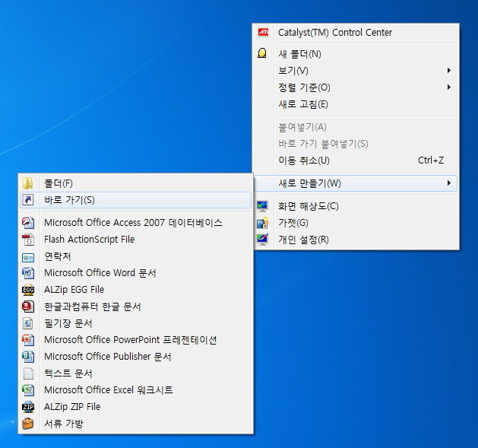Choose 이동 취소(U) to undo move

tap(356, 160)
